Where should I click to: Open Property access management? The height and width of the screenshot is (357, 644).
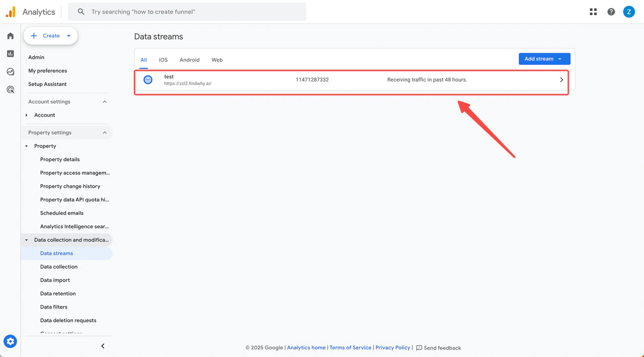tap(75, 173)
